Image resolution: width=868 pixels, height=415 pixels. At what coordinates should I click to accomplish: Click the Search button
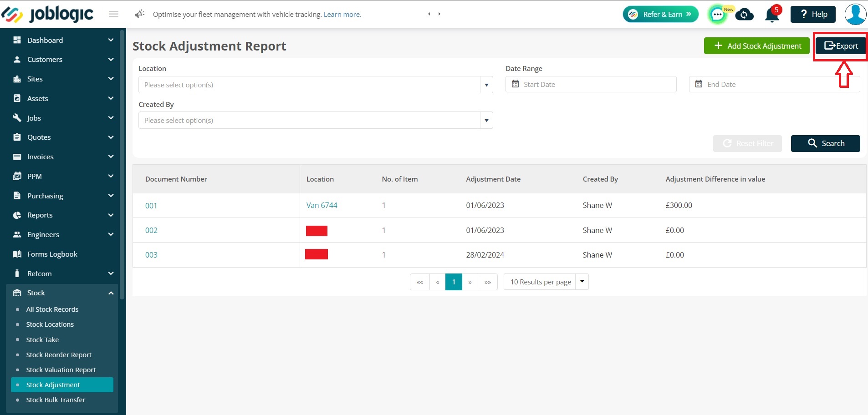point(825,143)
